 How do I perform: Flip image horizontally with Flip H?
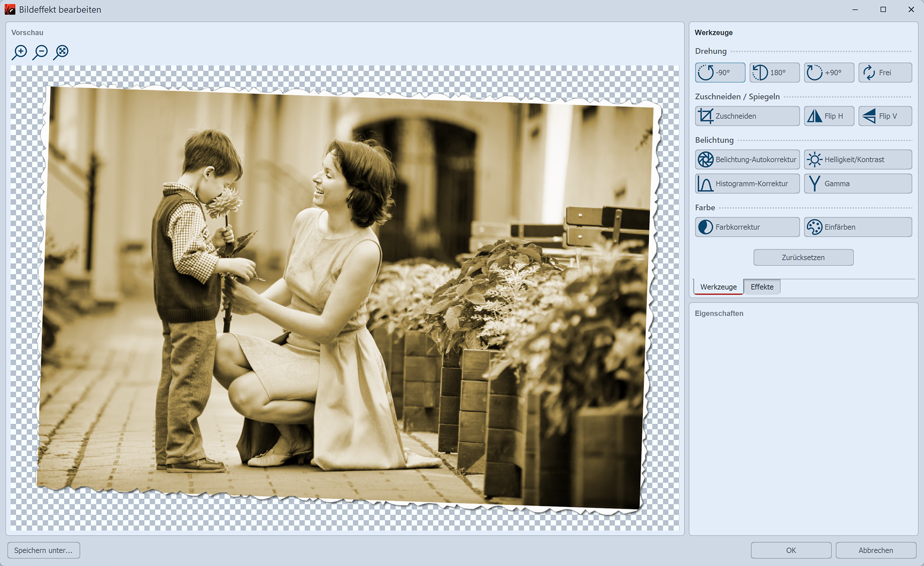829,116
